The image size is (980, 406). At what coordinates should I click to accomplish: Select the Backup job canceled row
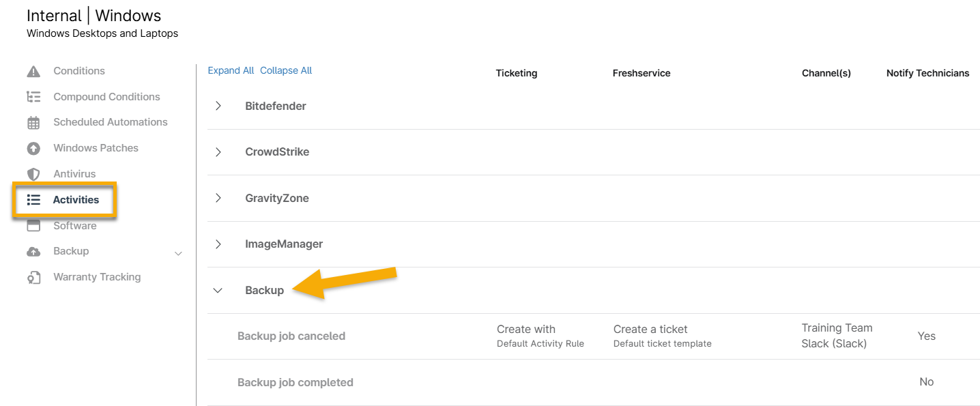click(x=291, y=336)
